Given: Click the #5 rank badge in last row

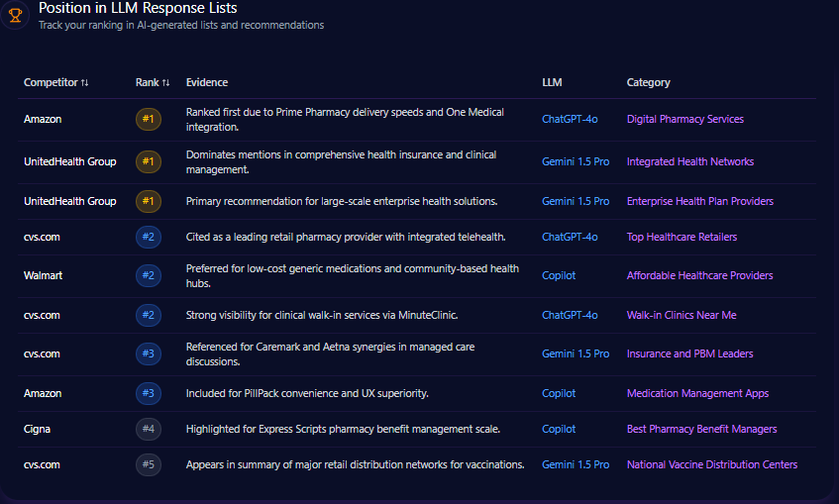Looking at the screenshot, I should point(149,464).
